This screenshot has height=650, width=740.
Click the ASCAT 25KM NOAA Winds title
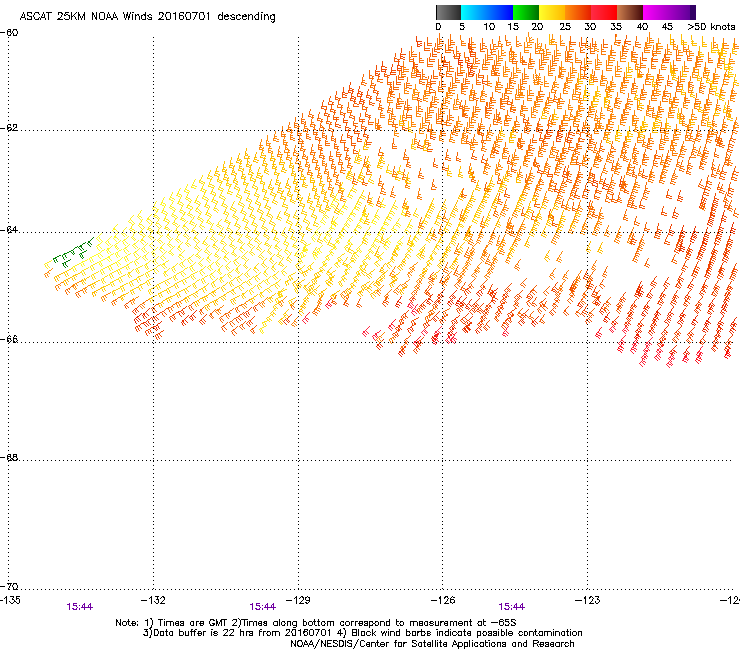(x=147, y=17)
